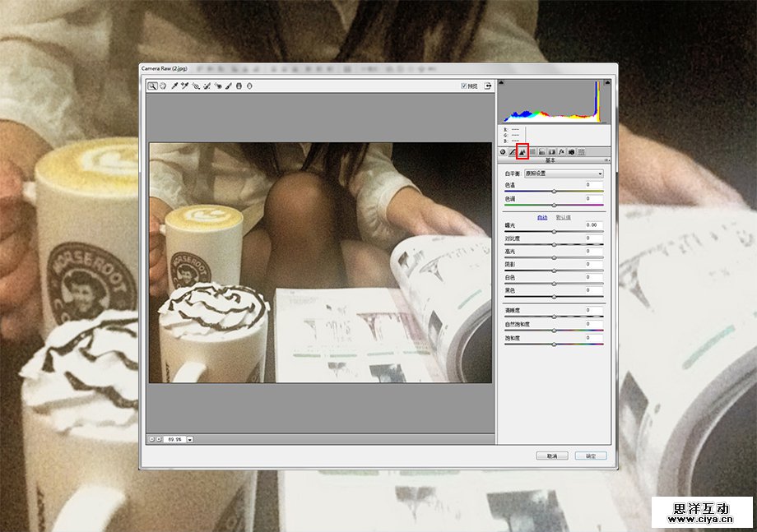Screen dimensions: 757x532
Task: Pick the White Balance eyedropper tool
Action: [174, 86]
